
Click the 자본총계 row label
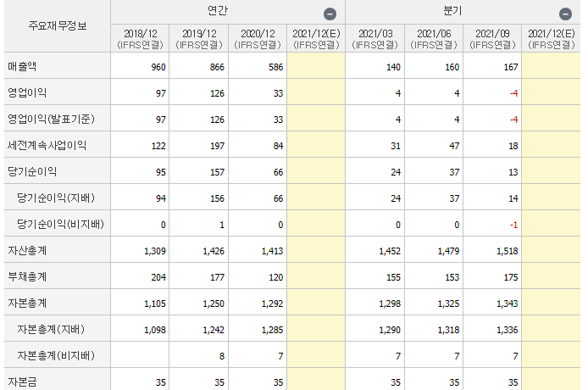click(27, 303)
